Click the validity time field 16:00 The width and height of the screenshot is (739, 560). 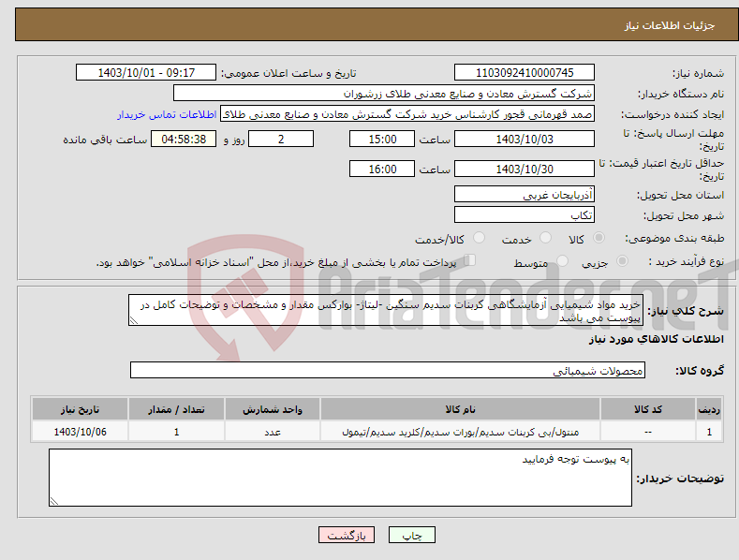[x=382, y=169]
